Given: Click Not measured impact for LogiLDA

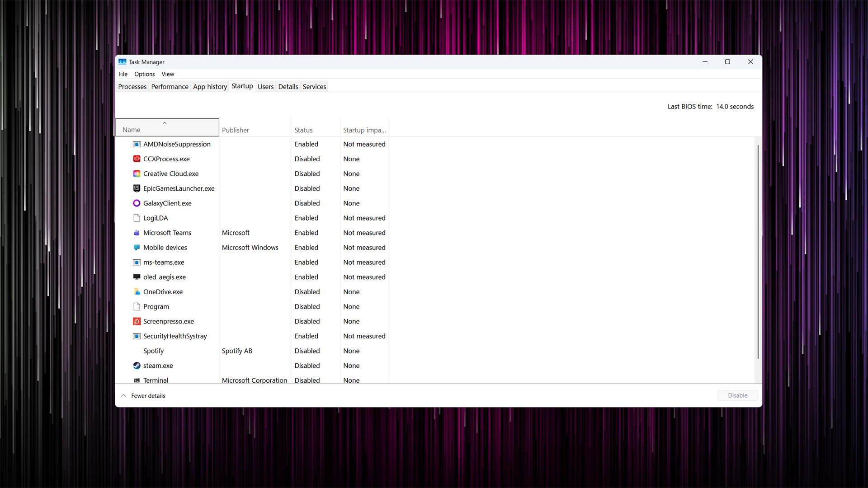Looking at the screenshot, I should pyautogui.click(x=364, y=218).
